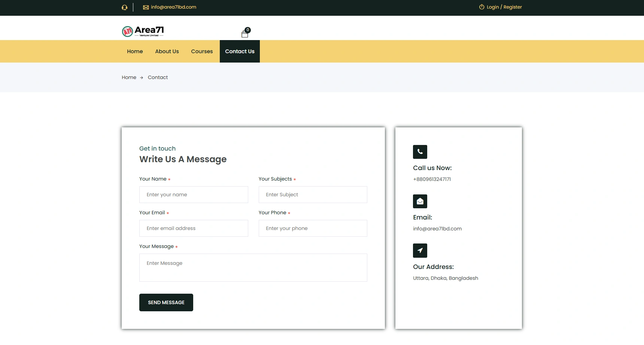
Task: Open the About Us page
Action: [x=167, y=51]
